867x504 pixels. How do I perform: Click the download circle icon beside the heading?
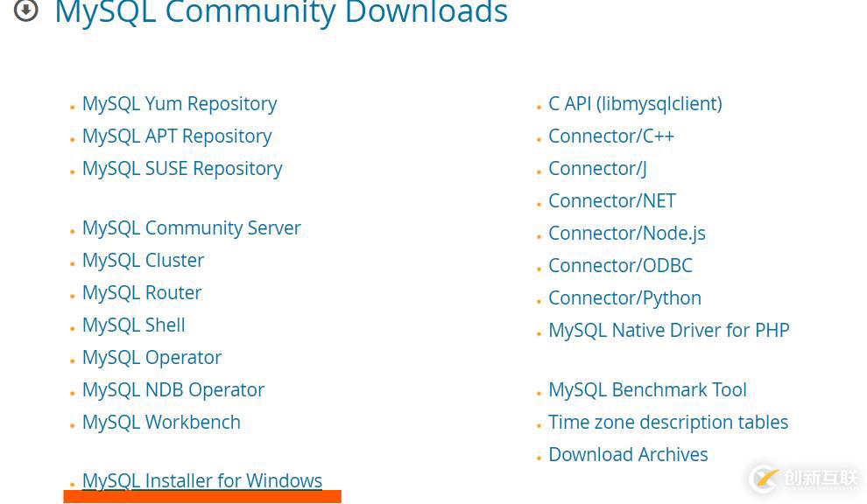click(x=26, y=10)
